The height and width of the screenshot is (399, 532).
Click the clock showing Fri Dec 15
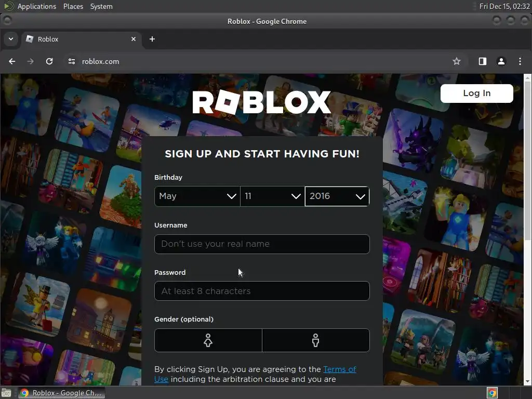click(504, 6)
